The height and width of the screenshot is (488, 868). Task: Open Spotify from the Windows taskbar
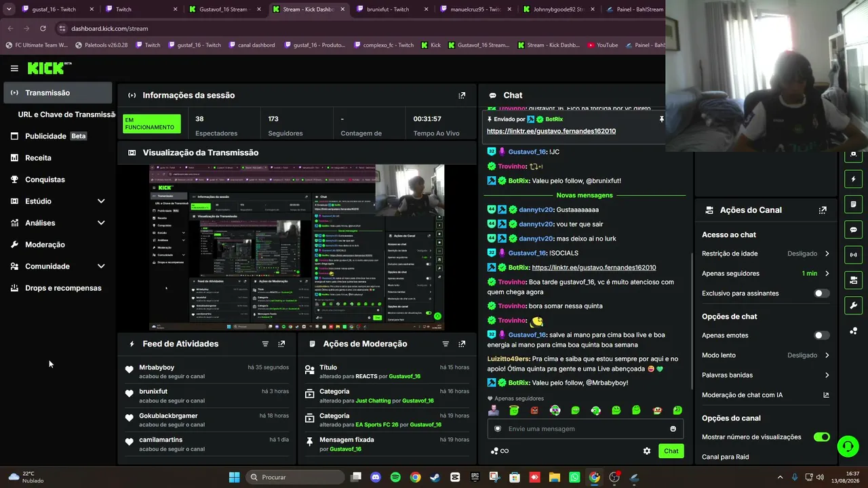[x=395, y=477]
